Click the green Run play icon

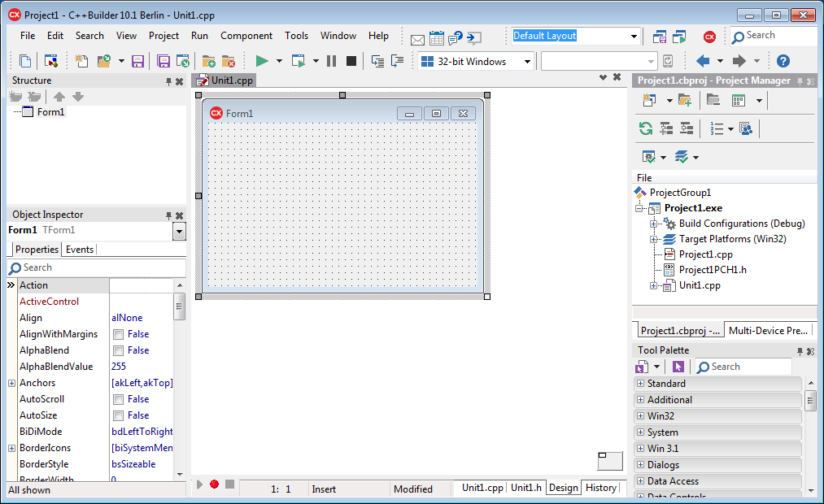pos(262,61)
